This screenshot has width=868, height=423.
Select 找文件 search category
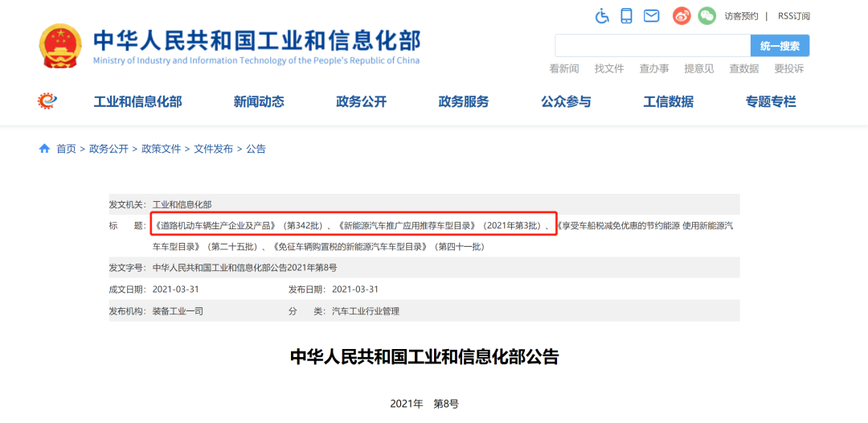coord(609,68)
